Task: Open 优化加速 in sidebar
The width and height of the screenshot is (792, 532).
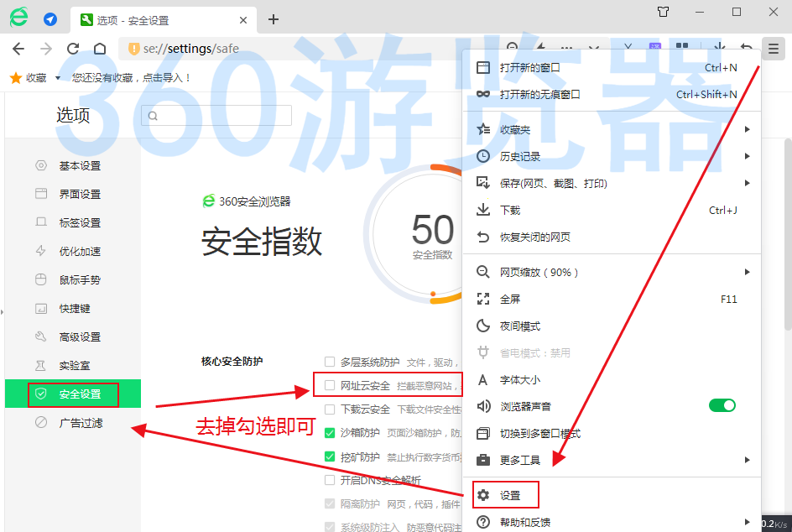Action: point(73,251)
